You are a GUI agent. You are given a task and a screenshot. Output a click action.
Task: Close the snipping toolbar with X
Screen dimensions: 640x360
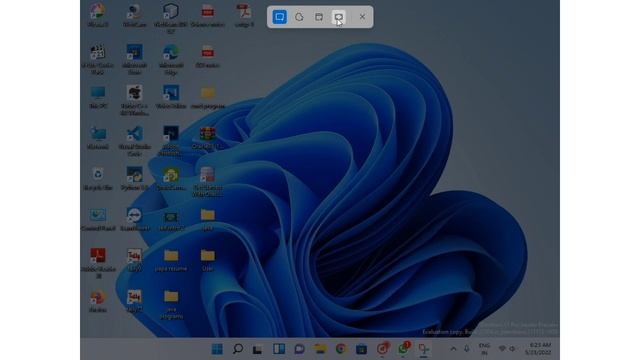pyautogui.click(x=362, y=17)
